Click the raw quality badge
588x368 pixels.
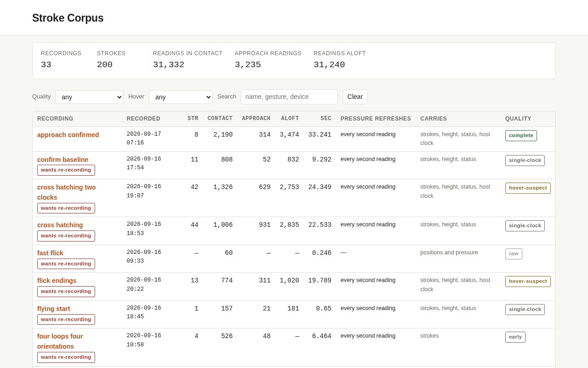514,254
